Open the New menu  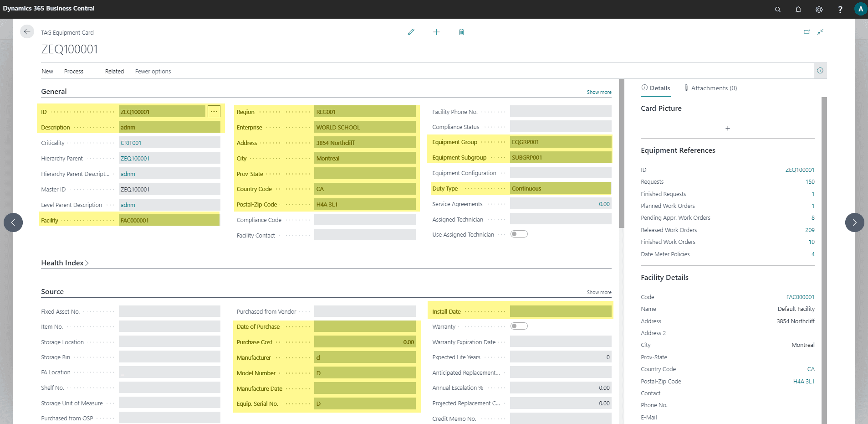(47, 71)
